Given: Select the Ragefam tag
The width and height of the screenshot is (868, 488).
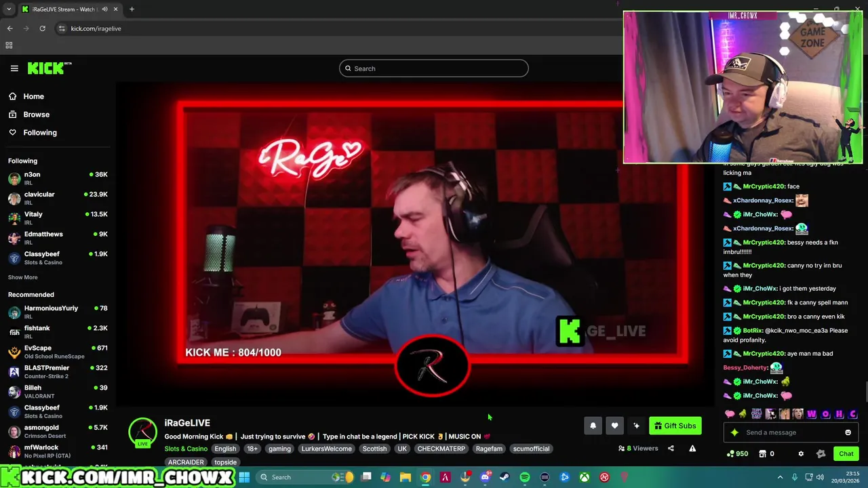Looking at the screenshot, I should 489,449.
